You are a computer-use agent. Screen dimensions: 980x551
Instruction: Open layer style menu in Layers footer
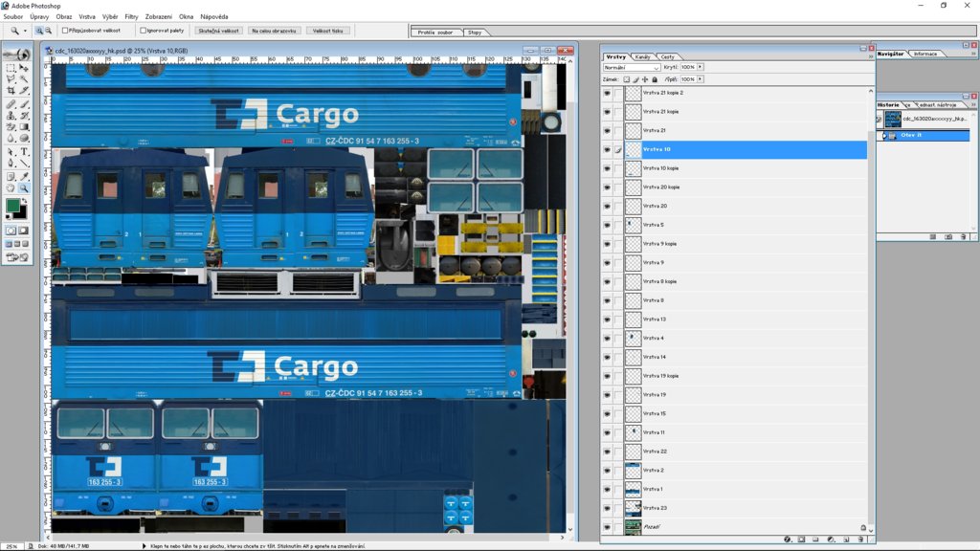(x=787, y=540)
